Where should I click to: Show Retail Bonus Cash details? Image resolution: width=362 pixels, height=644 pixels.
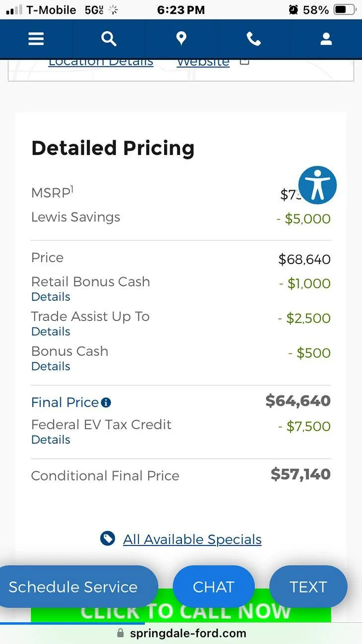[x=51, y=297]
